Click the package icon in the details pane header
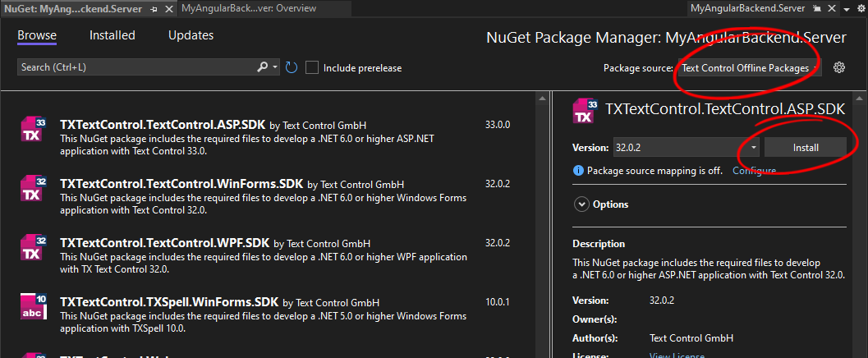The width and height of the screenshot is (868, 358). click(x=586, y=112)
